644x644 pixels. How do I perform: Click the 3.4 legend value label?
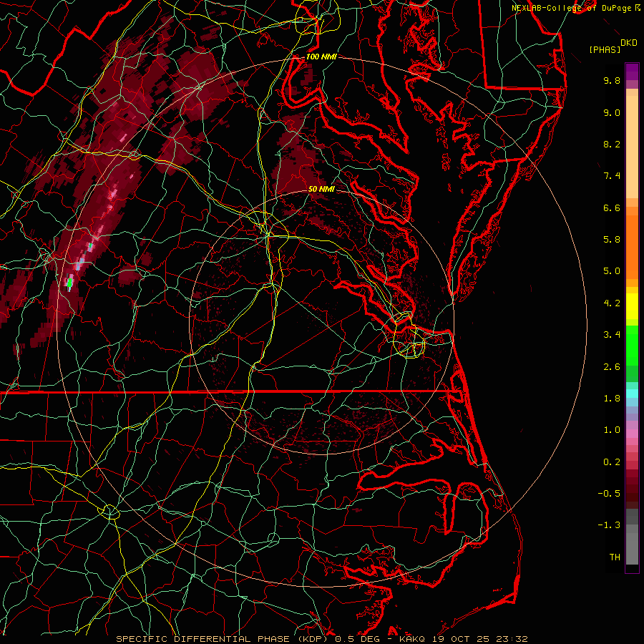[x=612, y=335]
